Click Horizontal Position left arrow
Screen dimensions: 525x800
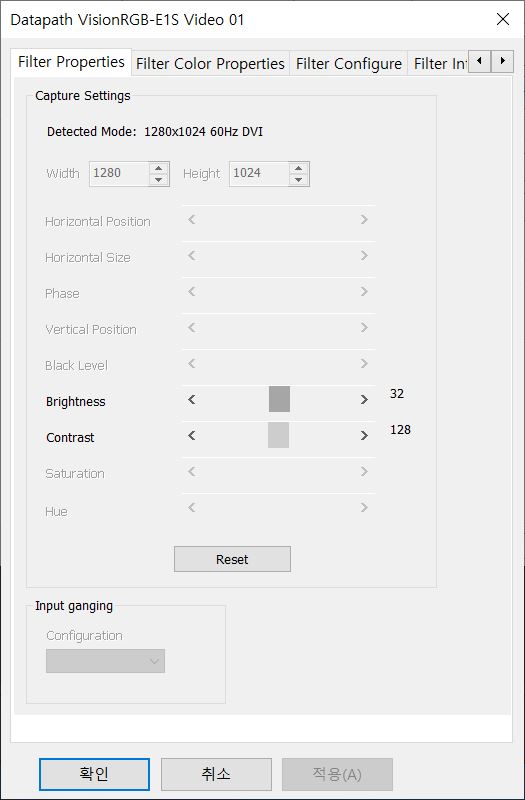[192, 220]
